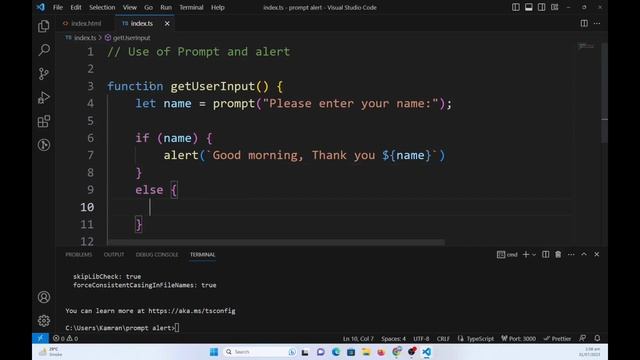Customize layout icon in title bar
The height and width of the screenshot is (360, 640).
(x=554, y=7)
